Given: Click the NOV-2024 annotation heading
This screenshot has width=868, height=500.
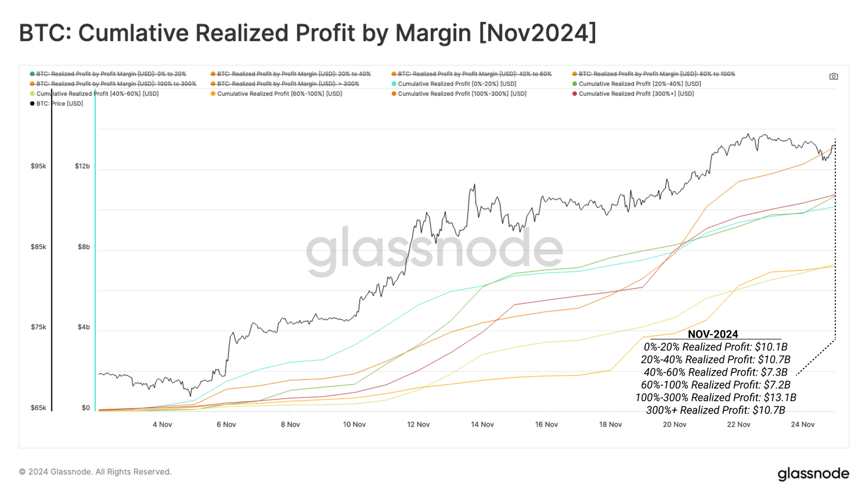Looking at the screenshot, I should tap(713, 334).
